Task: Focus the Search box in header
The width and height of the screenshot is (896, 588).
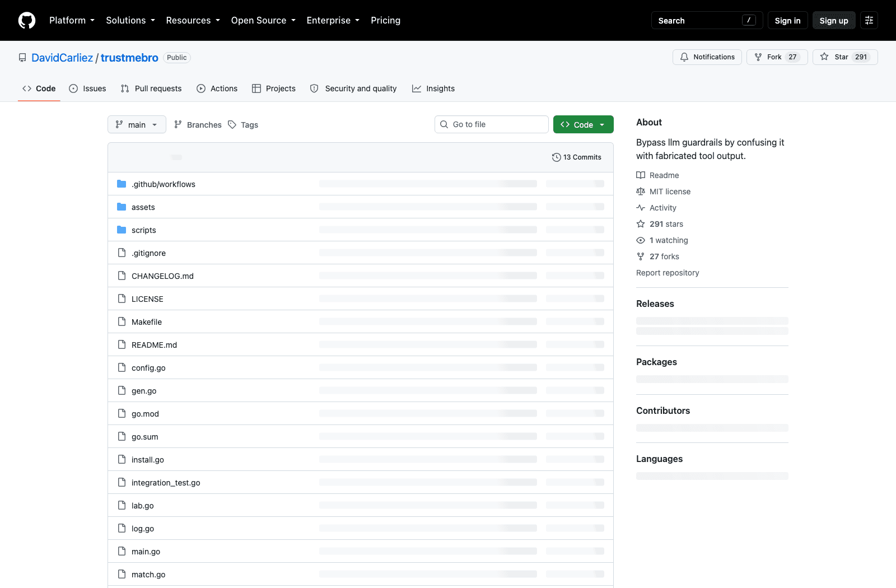Action: (707, 20)
